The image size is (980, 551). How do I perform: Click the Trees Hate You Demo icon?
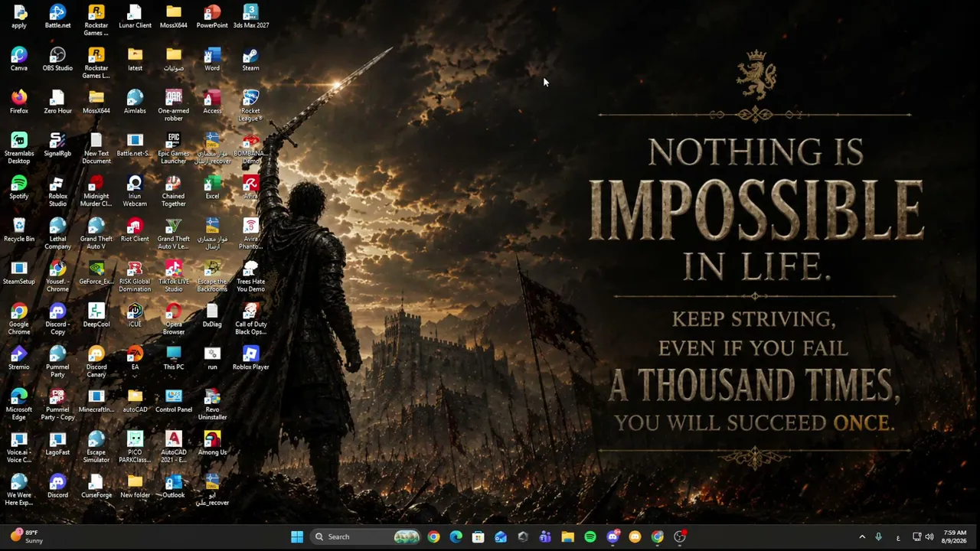pos(250,277)
